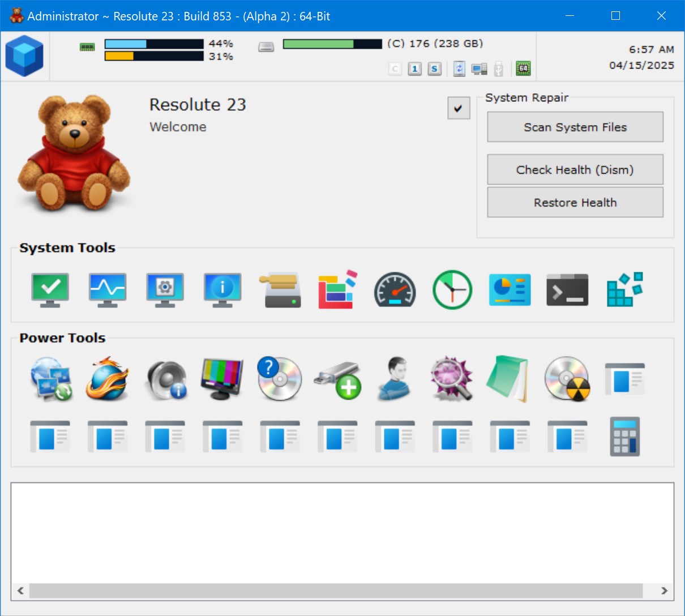Click the horizontal scrollbar right arrow
This screenshot has height=616, width=685.
[664, 591]
